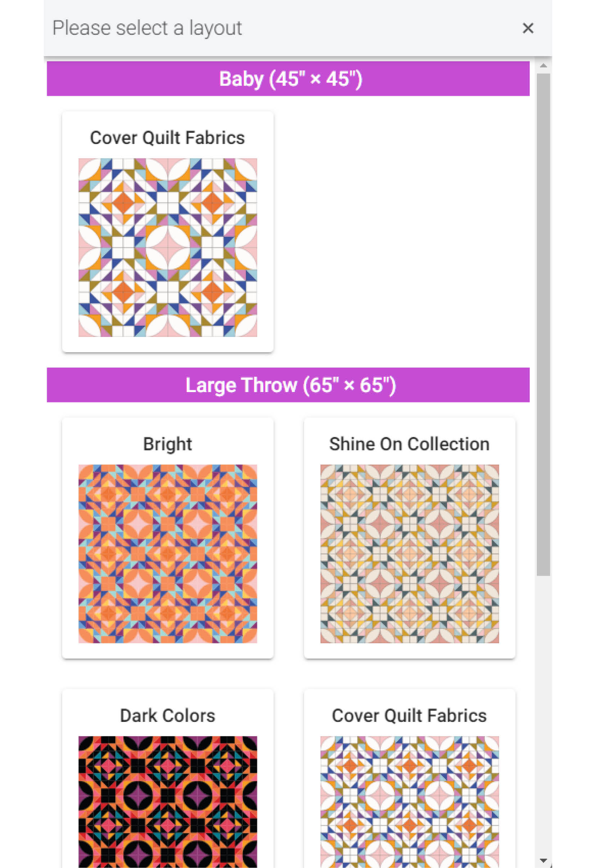Image resolution: width=596 pixels, height=868 pixels.
Task: Click the Bright layout title text
Action: [168, 444]
